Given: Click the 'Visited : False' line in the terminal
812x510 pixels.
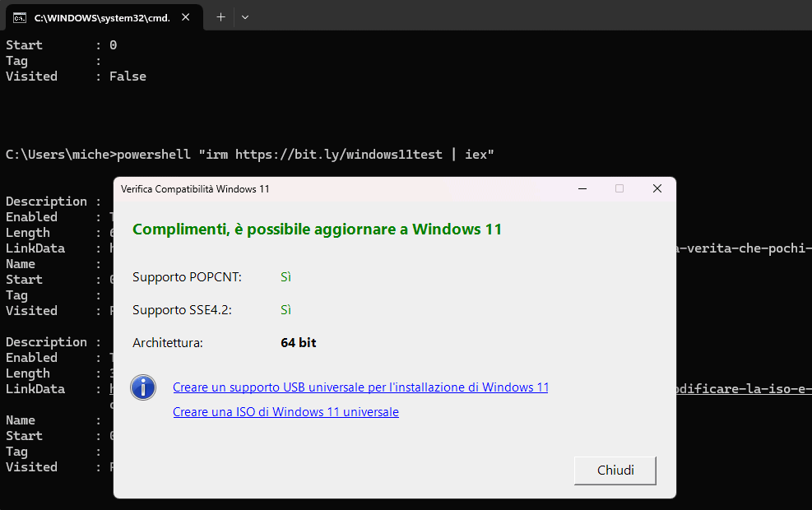Looking at the screenshot, I should click(x=76, y=76).
